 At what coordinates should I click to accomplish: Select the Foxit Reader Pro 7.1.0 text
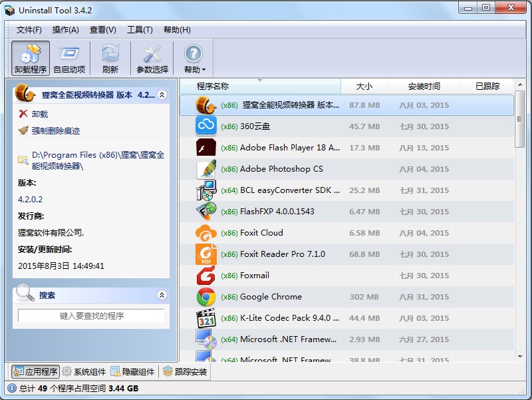[282, 254]
